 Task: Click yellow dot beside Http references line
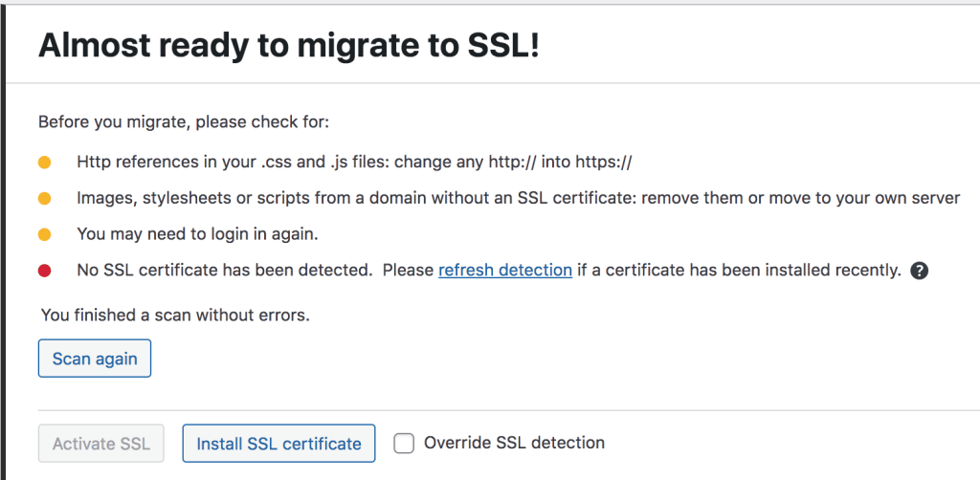coord(45,163)
